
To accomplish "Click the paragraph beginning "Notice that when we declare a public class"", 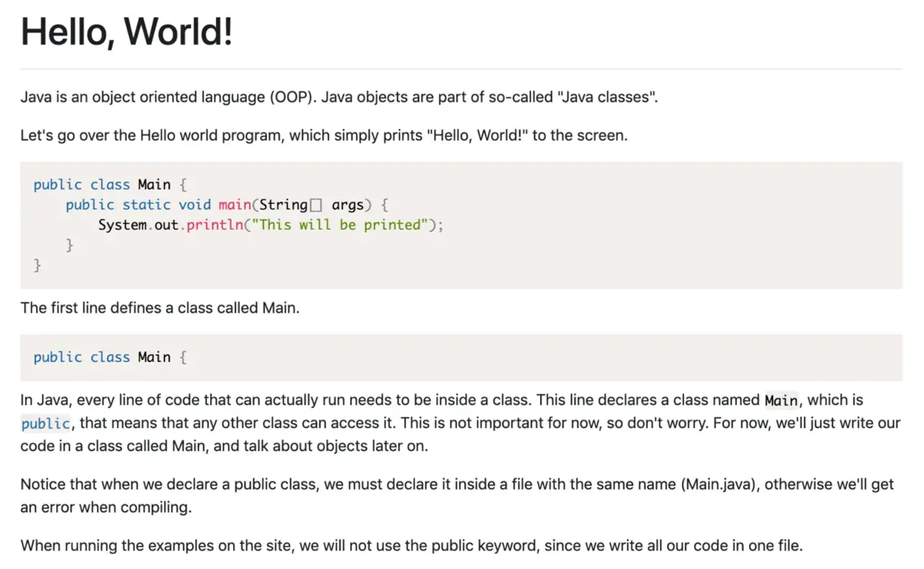I will pos(457,495).
